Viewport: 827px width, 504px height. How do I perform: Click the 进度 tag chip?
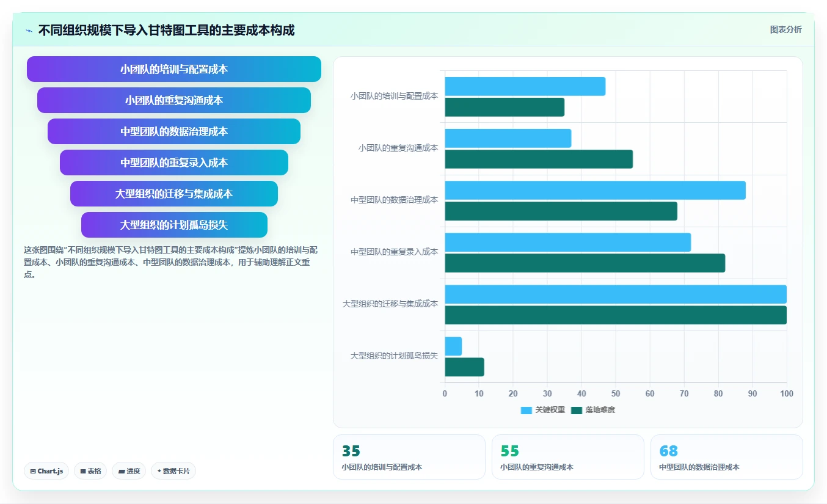click(x=129, y=471)
